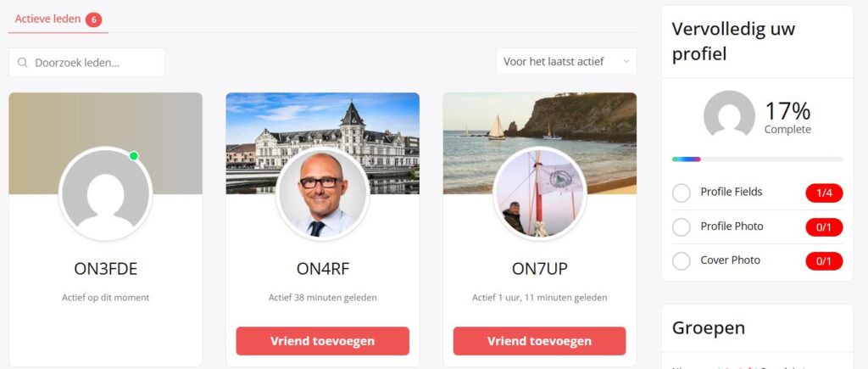
Task: Select the Cover Photo circle
Action: [x=682, y=261]
